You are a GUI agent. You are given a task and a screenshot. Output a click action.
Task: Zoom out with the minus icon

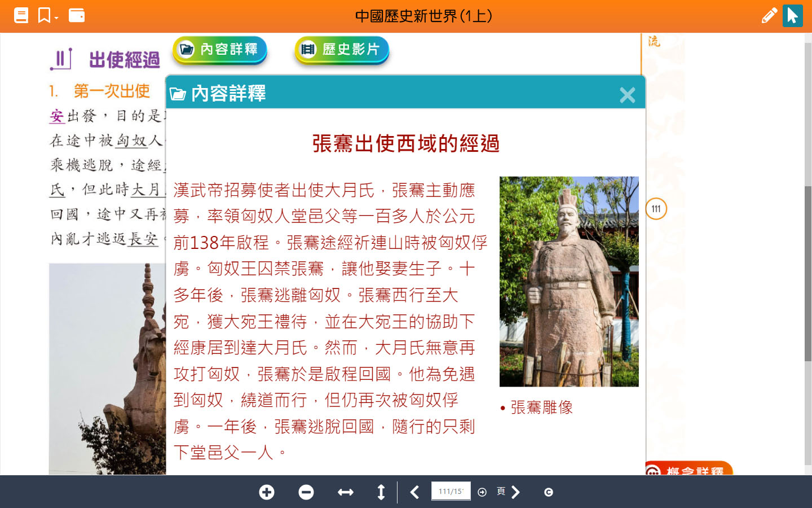306,492
